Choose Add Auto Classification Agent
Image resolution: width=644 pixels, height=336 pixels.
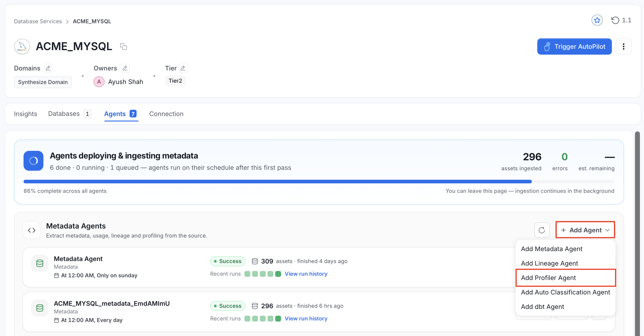tap(566, 292)
